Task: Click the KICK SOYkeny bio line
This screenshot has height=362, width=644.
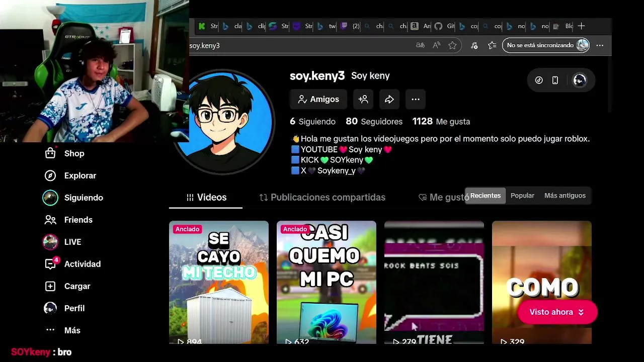Action: 332,160
